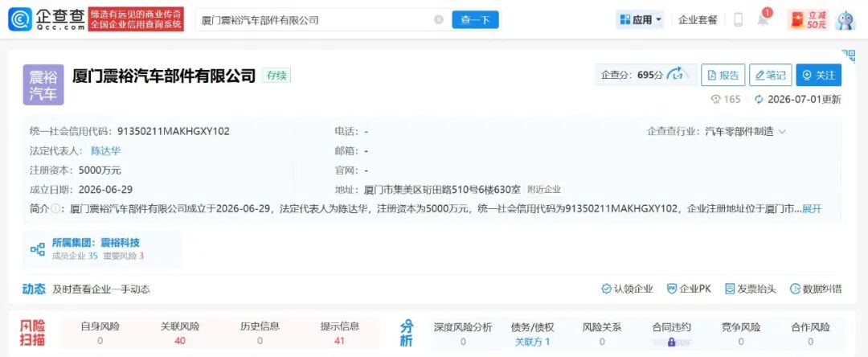
Task: Click the 查一下 search button
Action: tap(475, 20)
